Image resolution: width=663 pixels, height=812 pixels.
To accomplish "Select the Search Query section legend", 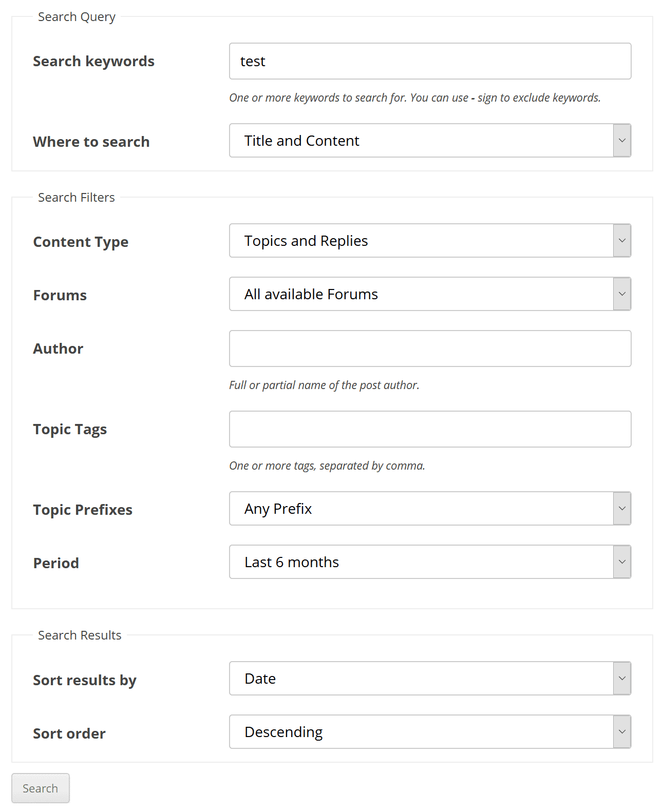I will coord(77,17).
